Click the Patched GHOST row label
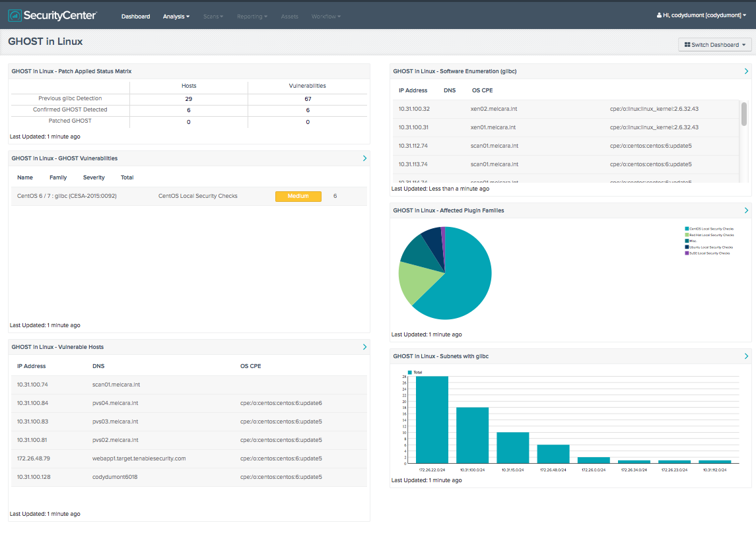 click(x=70, y=121)
